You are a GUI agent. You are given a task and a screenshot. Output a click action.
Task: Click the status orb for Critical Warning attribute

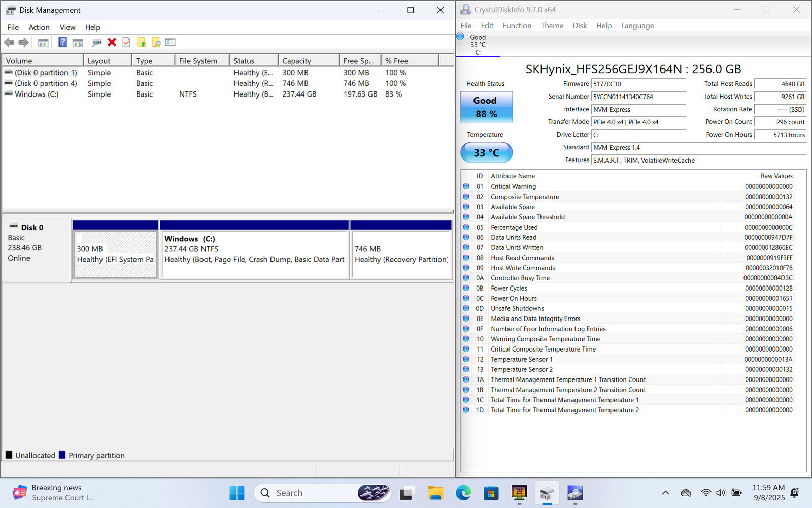point(466,186)
